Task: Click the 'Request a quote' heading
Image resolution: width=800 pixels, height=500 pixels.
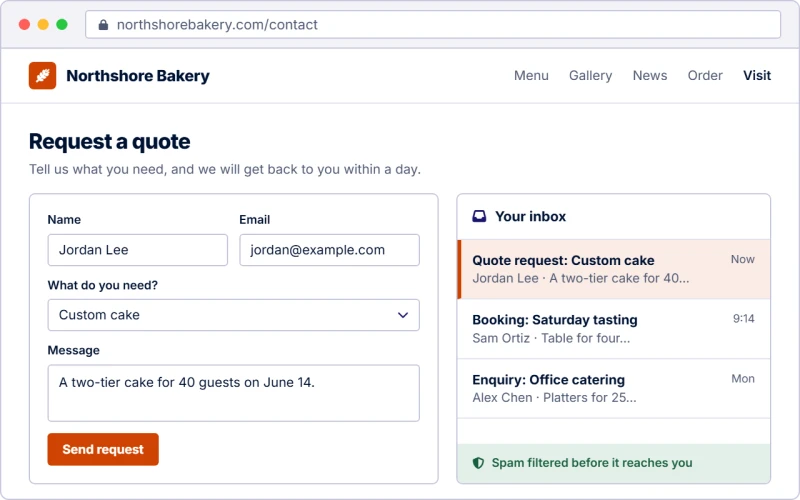Action: 110,141
